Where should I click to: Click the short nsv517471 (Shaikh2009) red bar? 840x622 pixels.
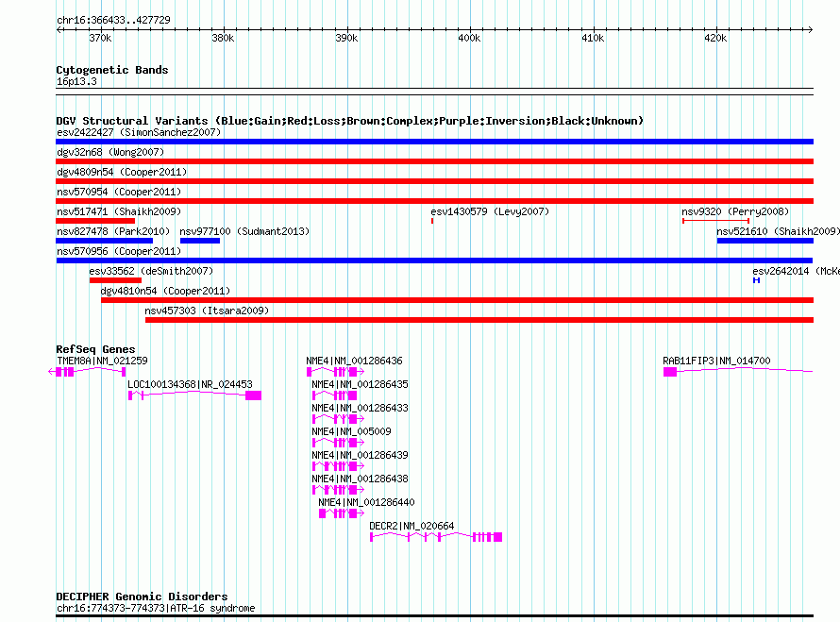tap(95, 221)
